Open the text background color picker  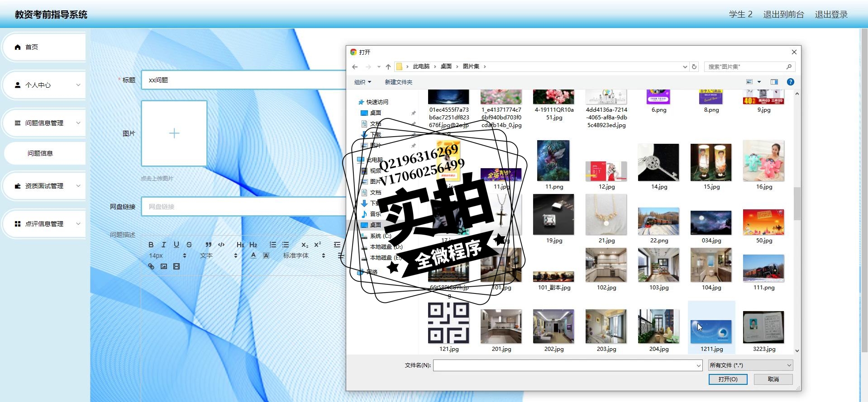pyautogui.click(x=266, y=255)
